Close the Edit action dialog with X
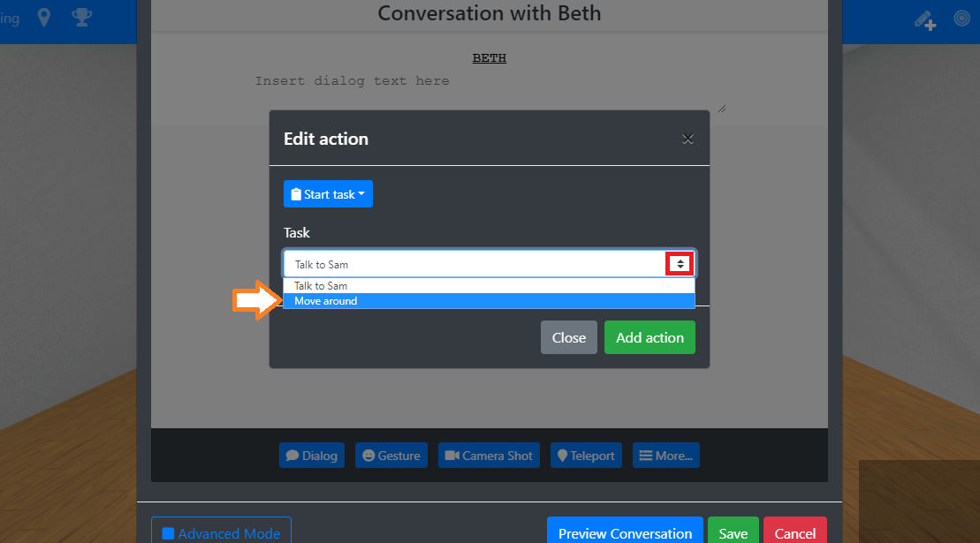This screenshot has height=543, width=980. pos(688,139)
